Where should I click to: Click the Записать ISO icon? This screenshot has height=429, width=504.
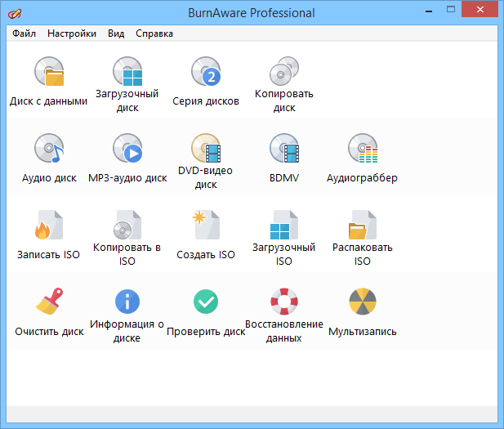point(49,226)
